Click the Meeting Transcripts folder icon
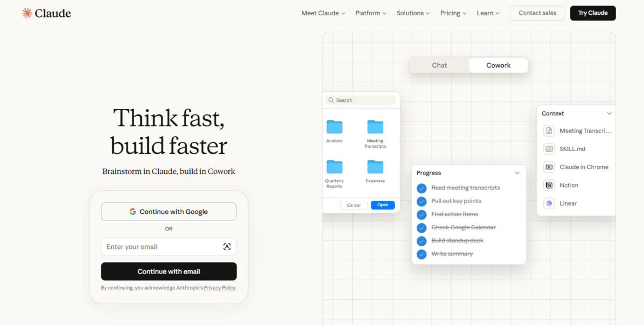This screenshot has height=325, width=644. pyautogui.click(x=376, y=127)
